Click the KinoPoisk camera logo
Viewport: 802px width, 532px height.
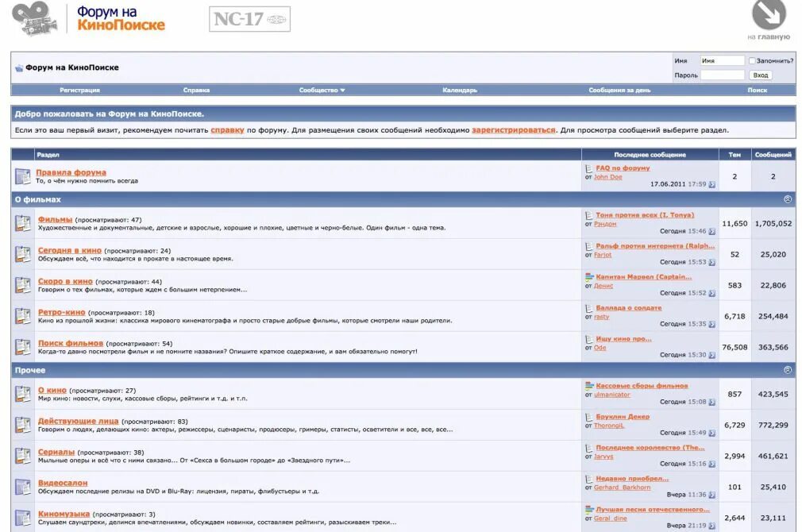click(x=34, y=19)
